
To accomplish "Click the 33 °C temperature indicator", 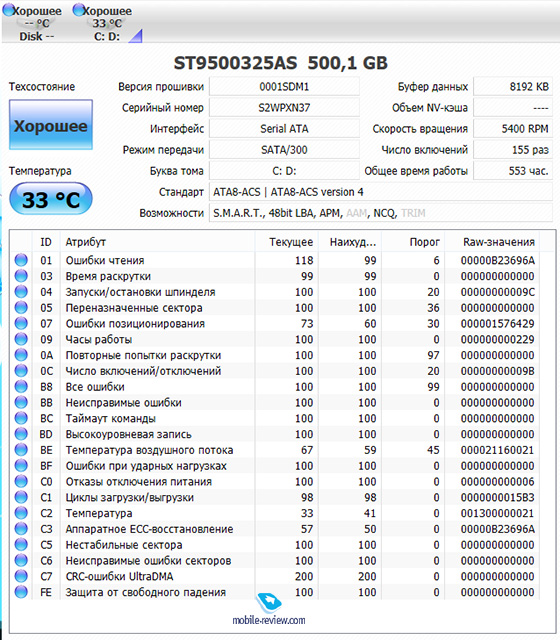I will 51,199.
